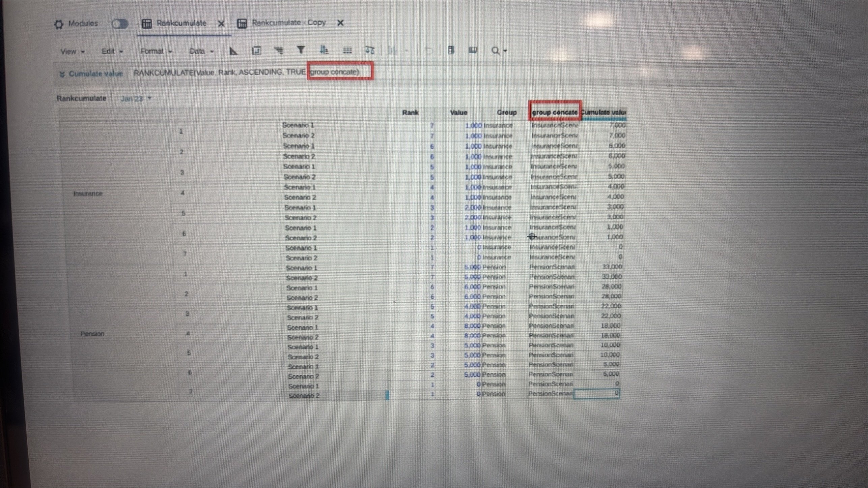Click the grid rows icon
The height and width of the screenshot is (488, 868).
[347, 51]
